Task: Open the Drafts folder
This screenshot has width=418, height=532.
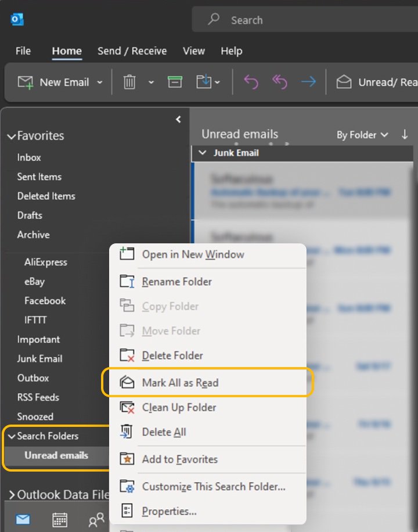Action: coord(30,215)
